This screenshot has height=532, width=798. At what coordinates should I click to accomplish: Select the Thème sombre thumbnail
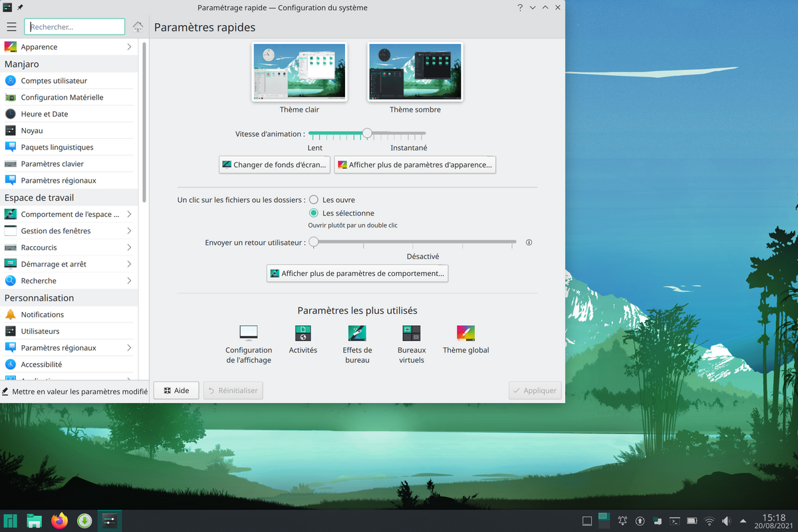click(x=416, y=72)
